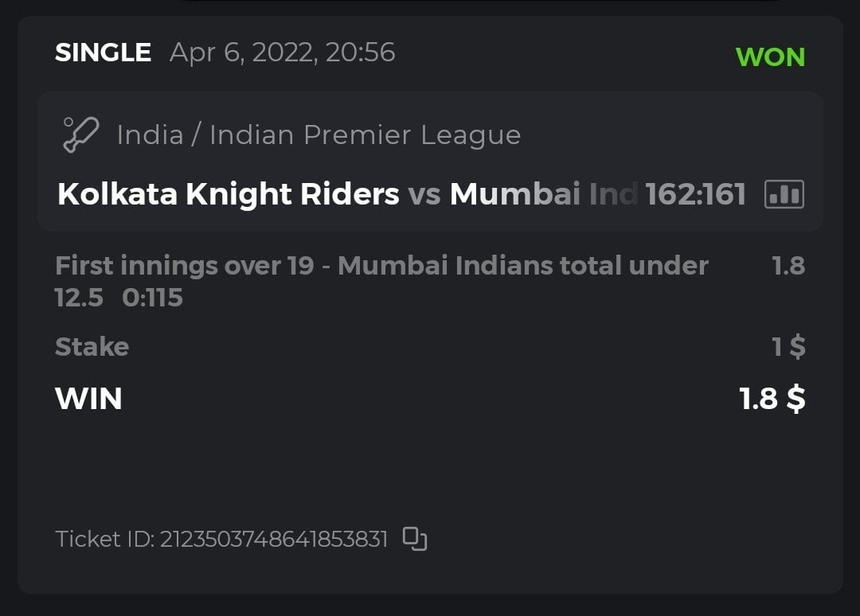
Task: Click the 1 $ stake amount
Action: pos(788,346)
